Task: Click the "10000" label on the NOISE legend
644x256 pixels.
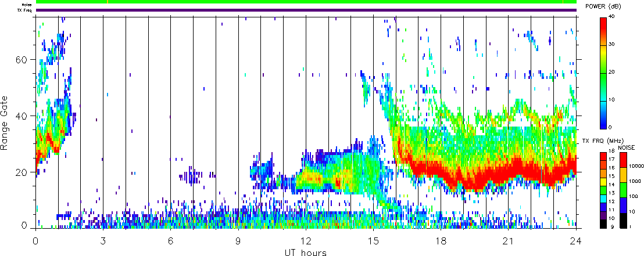Action: 636,166
